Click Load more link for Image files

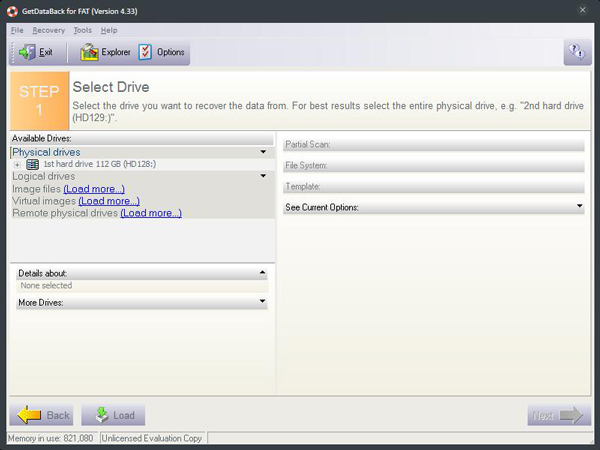coord(94,189)
